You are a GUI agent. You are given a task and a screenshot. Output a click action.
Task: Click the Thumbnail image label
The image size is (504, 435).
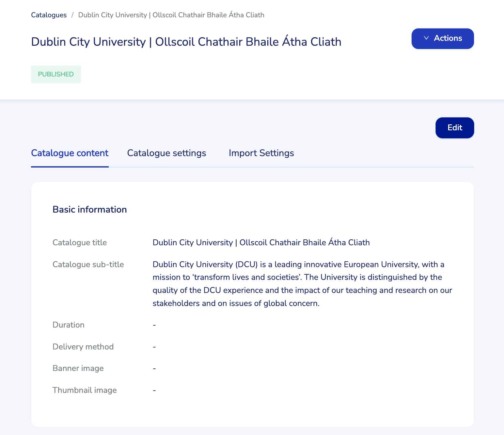coord(85,390)
